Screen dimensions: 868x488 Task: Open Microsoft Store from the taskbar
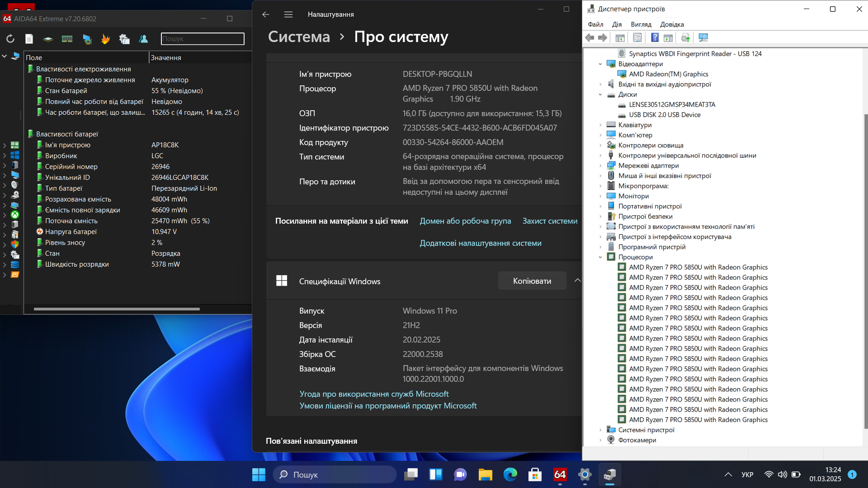tap(535, 474)
